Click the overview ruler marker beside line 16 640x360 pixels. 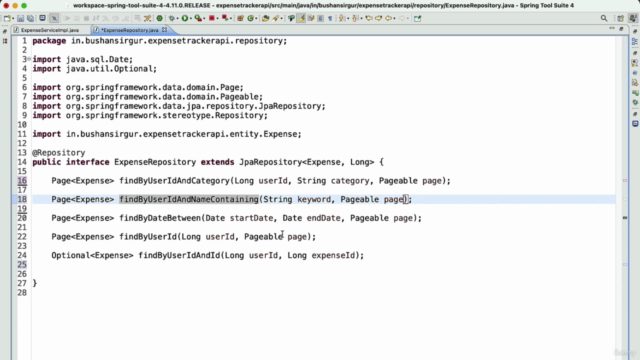(x=625, y=180)
